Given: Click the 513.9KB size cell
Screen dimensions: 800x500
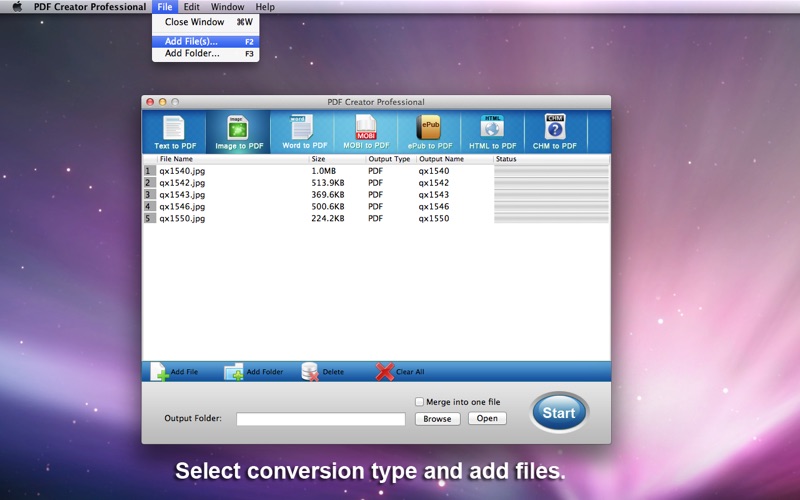Looking at the screenshot, I should tap(328, 183).
